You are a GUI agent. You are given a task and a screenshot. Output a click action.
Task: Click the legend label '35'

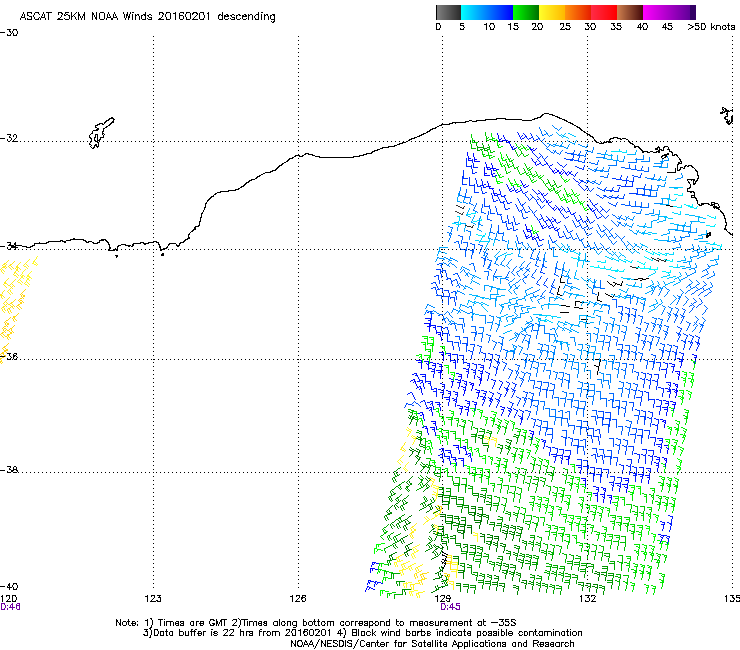point(616,27)
